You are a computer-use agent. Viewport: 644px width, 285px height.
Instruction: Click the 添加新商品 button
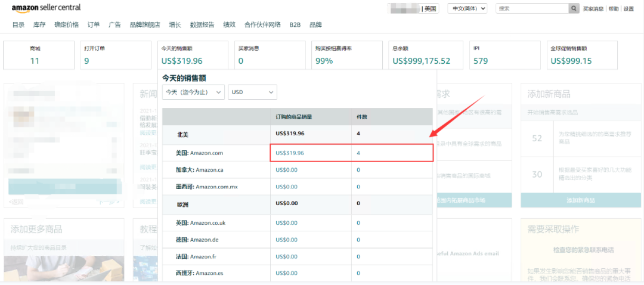(581, 200)
